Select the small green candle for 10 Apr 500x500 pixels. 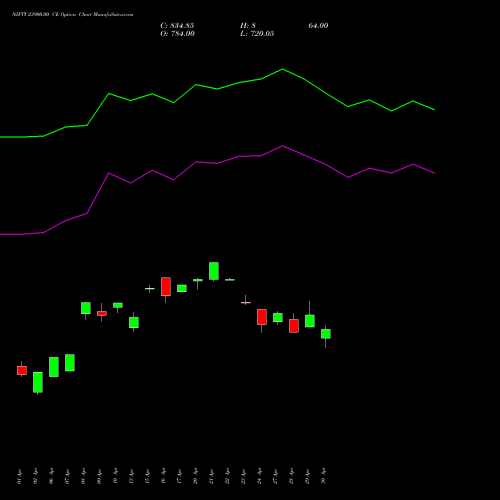[x=118, y=305]
